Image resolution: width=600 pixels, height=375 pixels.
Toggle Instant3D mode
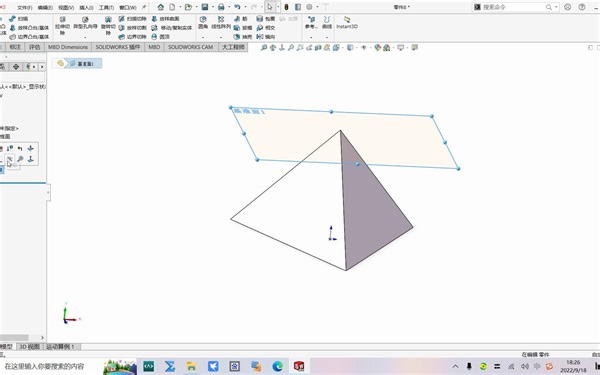pyautogui.click(x=347, y=23)
